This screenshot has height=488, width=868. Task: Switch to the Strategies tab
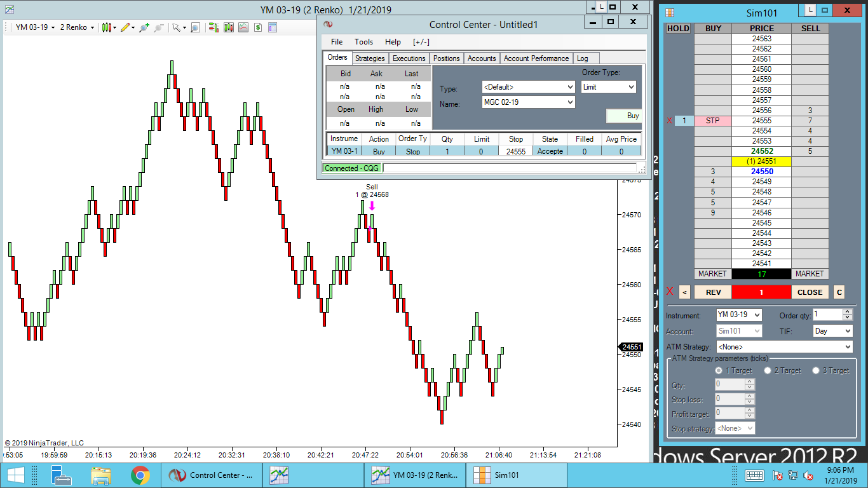(x=370, y=58)
